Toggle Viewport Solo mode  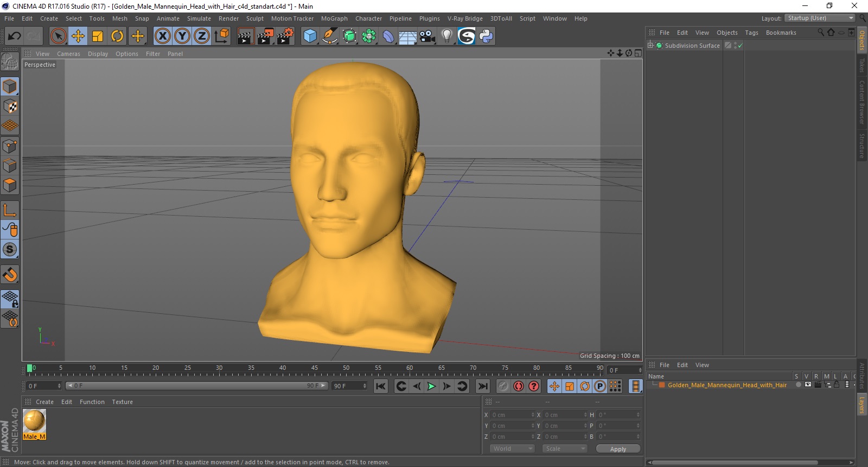[10, 250]
